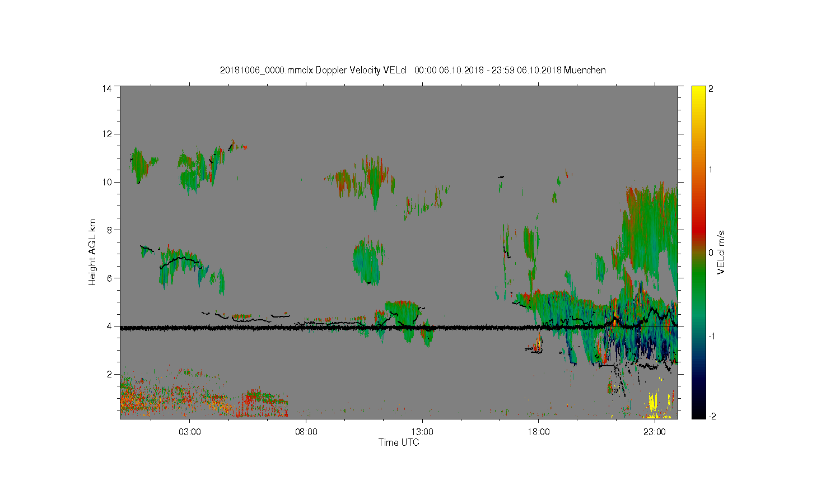The height and width of the screenshot is (504, 840).
Task: Click the height axis value 8
Action: [109, 230]
